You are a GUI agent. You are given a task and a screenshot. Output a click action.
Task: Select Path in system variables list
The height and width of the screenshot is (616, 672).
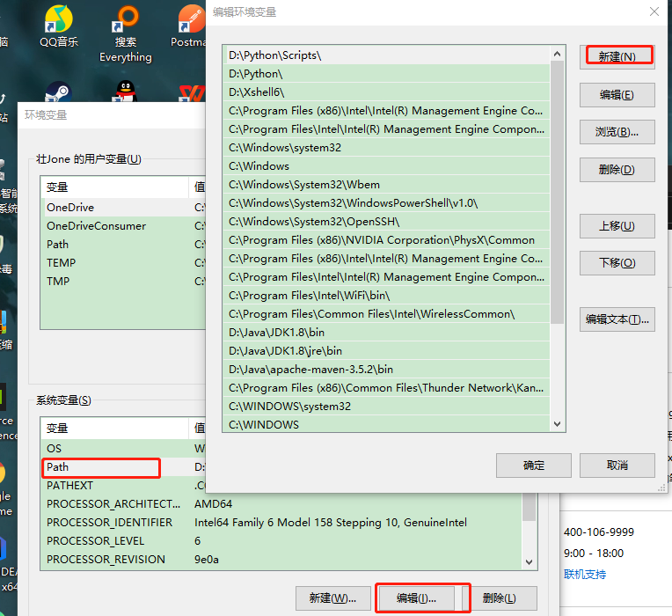pyautogui.click(x=123, y=466)
